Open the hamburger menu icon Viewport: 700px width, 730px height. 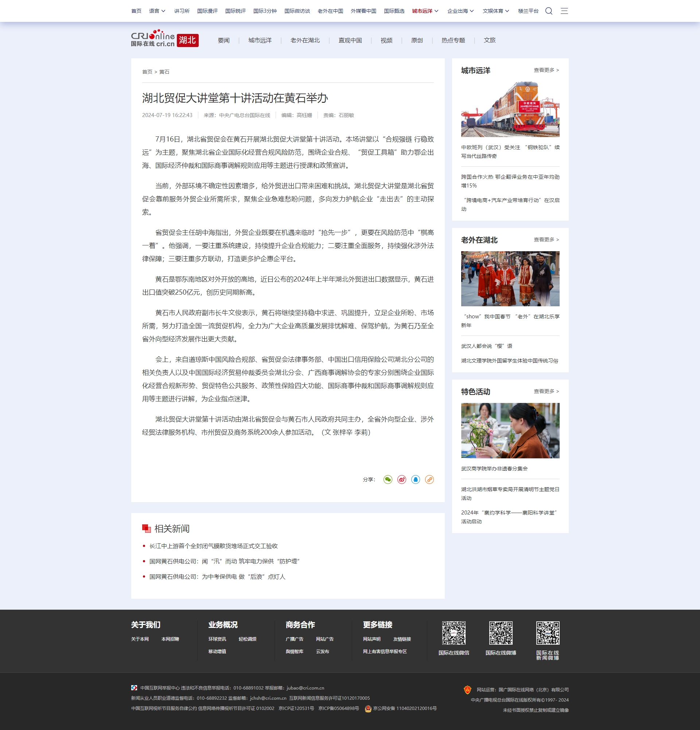564,11
